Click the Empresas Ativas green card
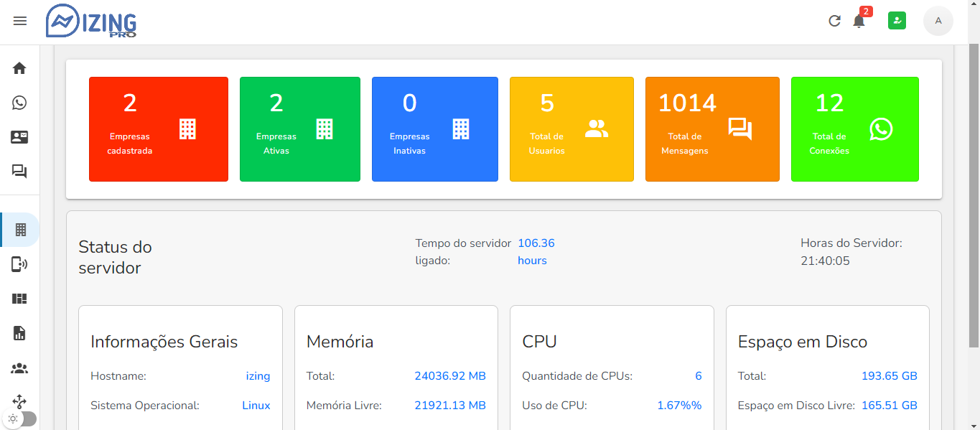The image size is (980, 430). click(x=300, y=129)
